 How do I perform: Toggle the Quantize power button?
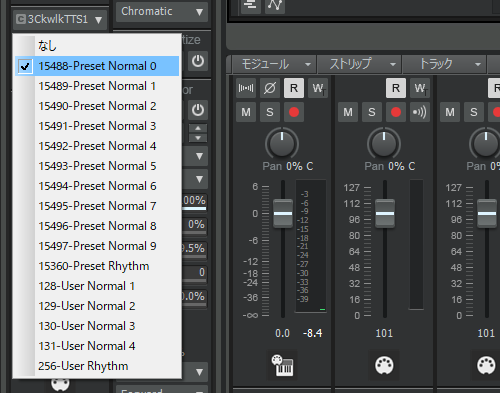click(x=198, y=61)
